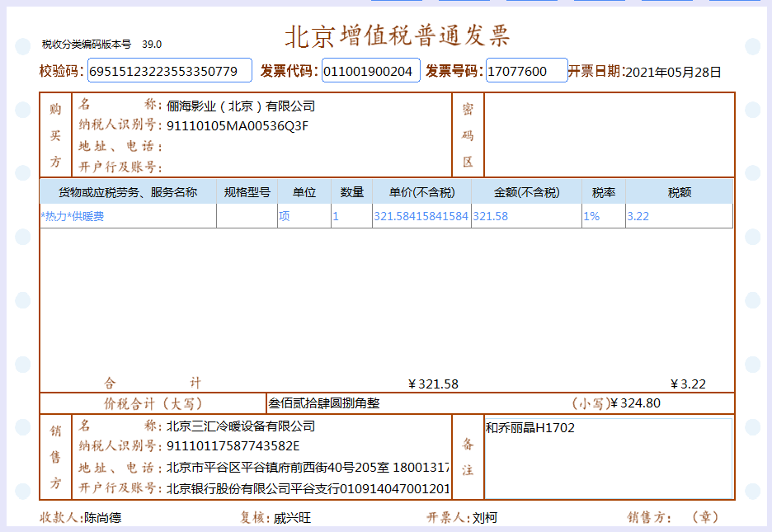
Task: Click the 数量 column header
Action: click(352, 192)
